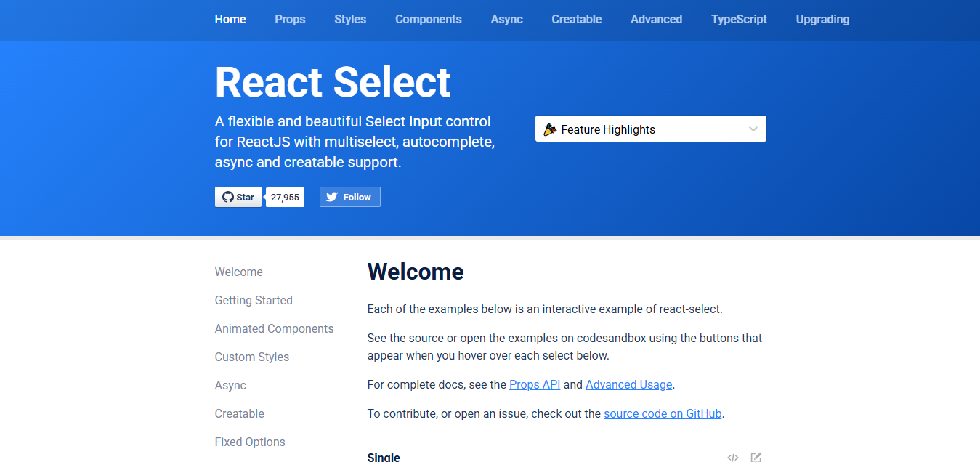The width and height of the screenshot is (980, 462).
Task: Open view source icon beside Single
Action: click(733, 457)
